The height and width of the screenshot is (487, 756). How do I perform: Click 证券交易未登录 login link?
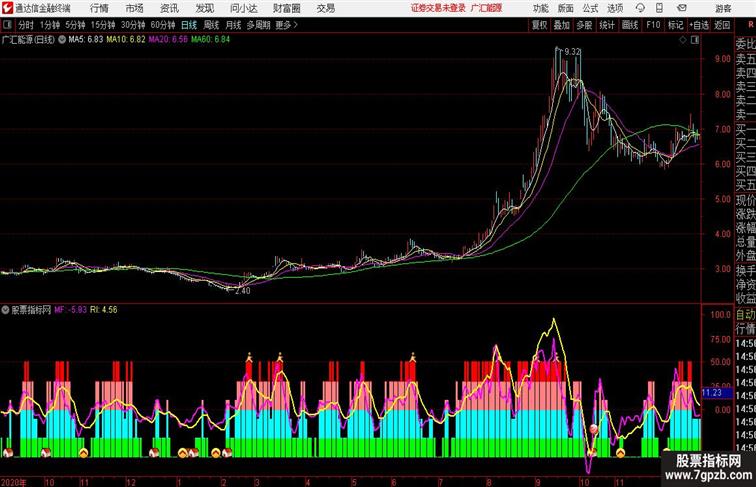pyautogui.click(x=438, y=8)
